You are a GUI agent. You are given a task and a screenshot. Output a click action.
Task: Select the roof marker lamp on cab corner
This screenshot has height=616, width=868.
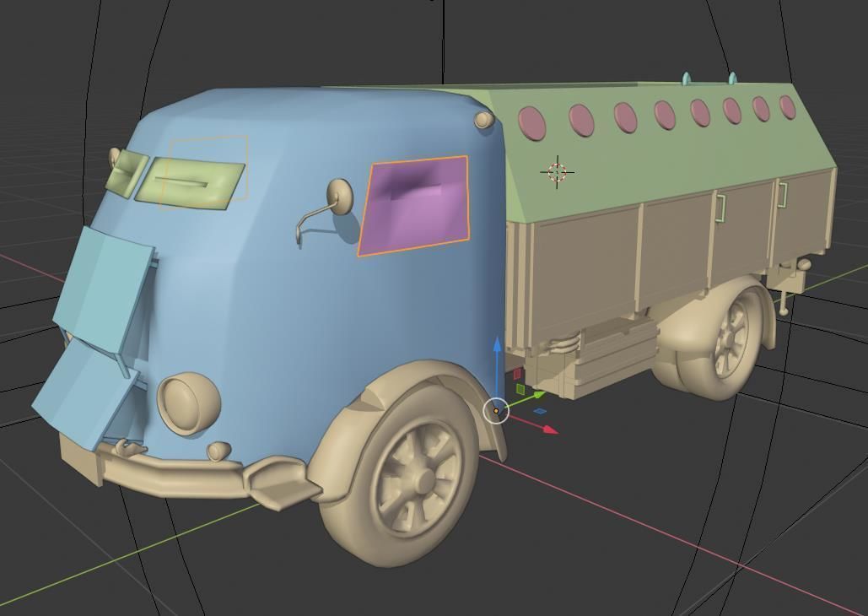[x=483, y=119]
